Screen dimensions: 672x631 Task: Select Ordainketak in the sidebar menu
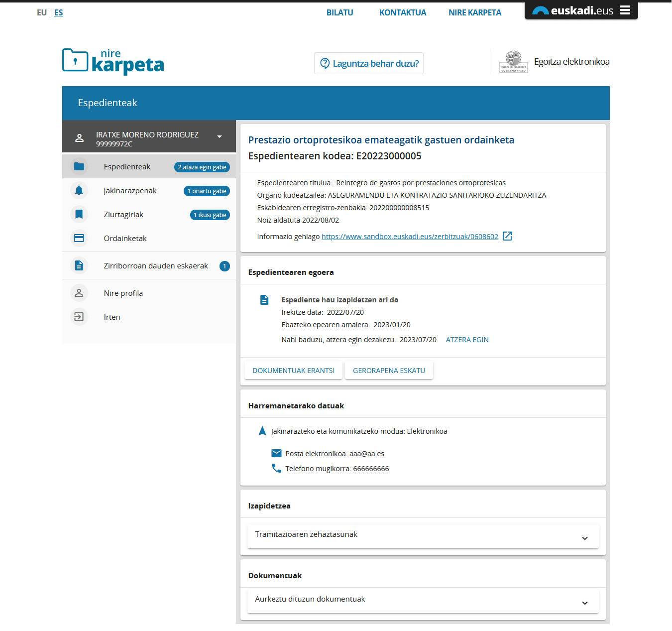pyautogui.click(x=149, y=238)
